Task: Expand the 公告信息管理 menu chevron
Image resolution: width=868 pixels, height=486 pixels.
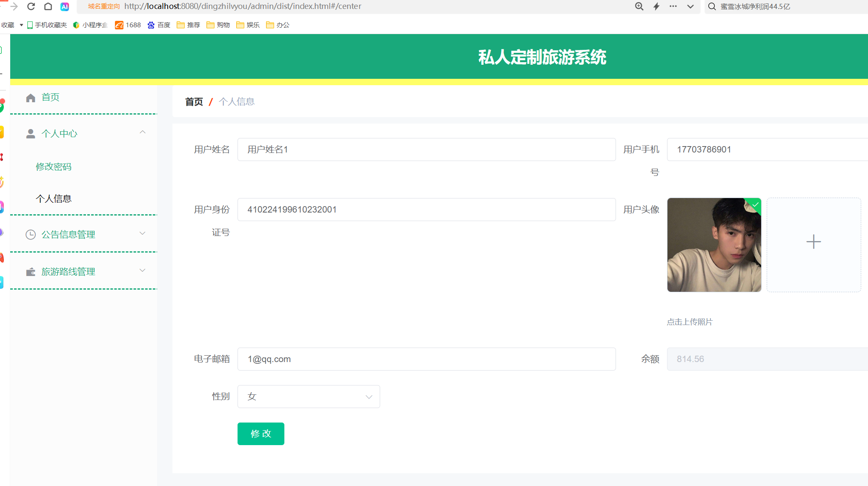Action: click(x=143, y=233)
